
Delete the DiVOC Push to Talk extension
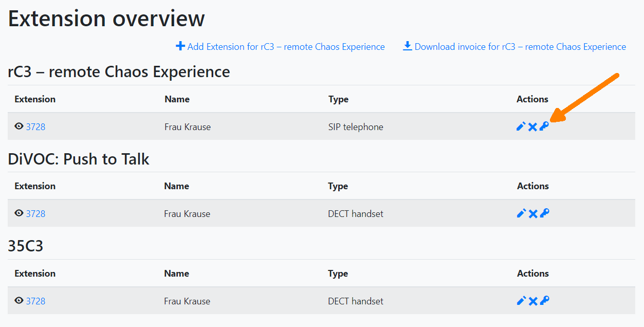tap(533, 213)
